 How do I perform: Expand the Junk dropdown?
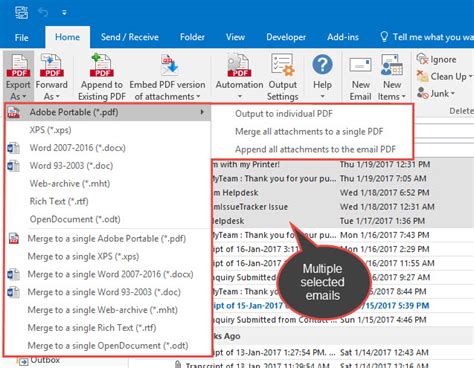[453, 94]
